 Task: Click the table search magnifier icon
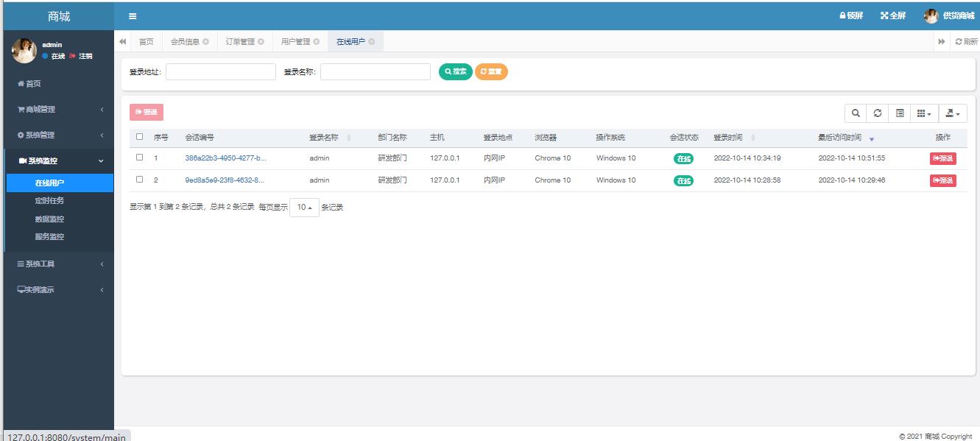pyautogui.click(x=856, y=113)
